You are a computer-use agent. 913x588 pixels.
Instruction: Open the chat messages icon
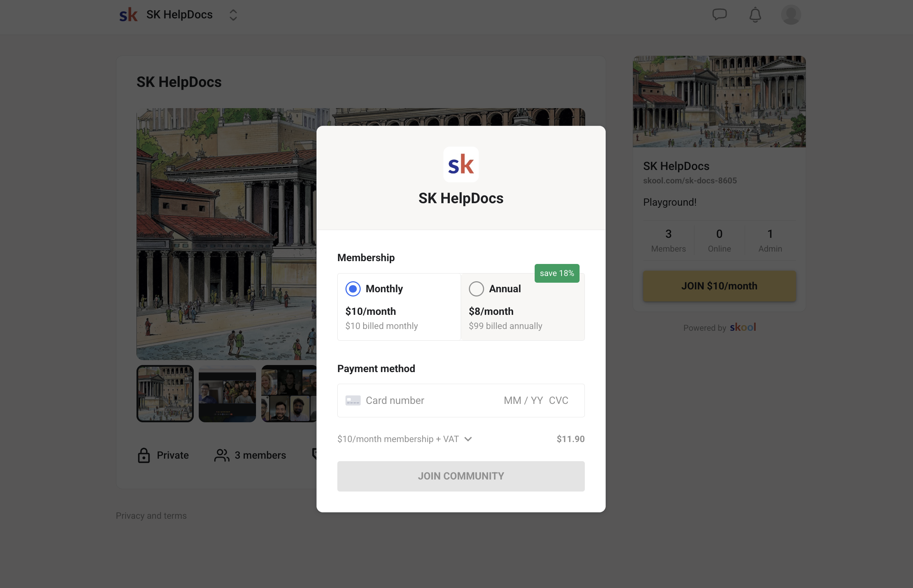(x=719, y=15)
